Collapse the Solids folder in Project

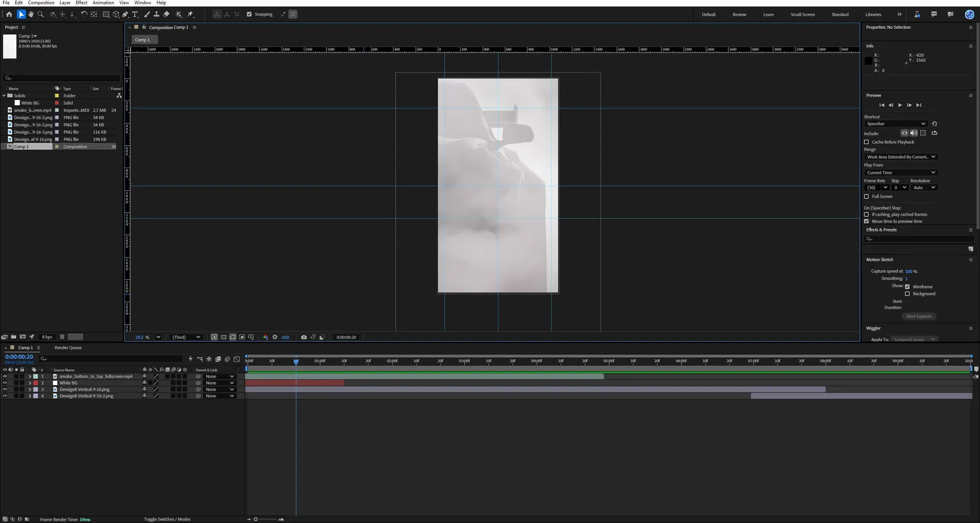point(4,96)
